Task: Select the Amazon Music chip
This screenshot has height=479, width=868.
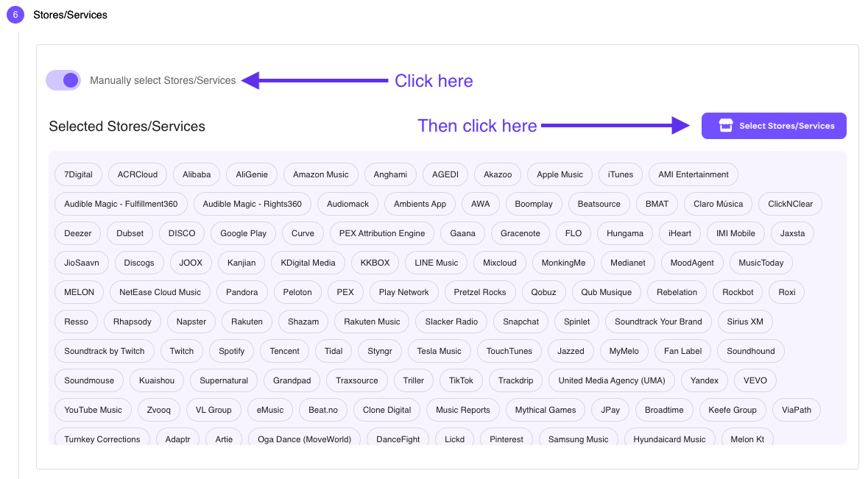Action: [x=320, y=174]
